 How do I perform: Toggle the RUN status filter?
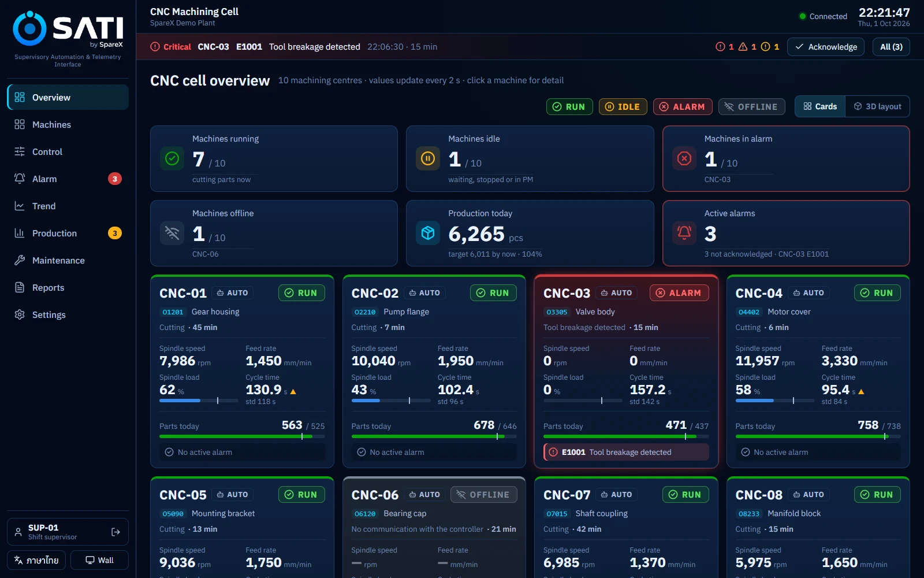pos(569,106)
